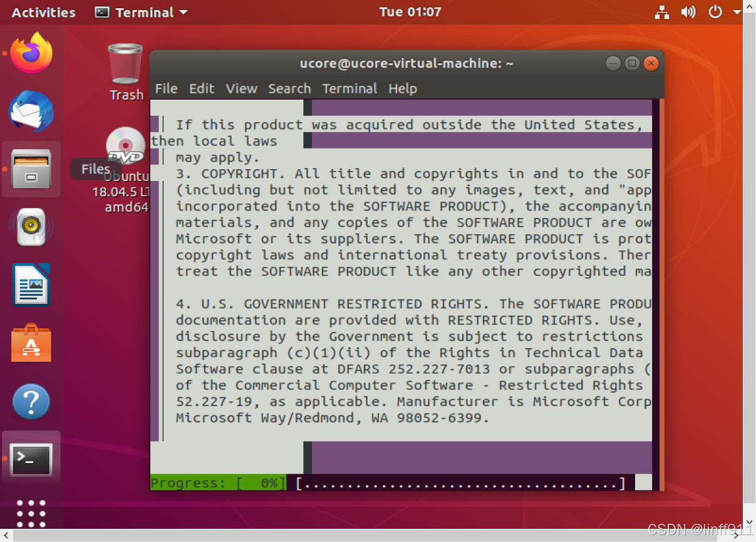Open the clock showing Tue 01:07
This screenshot has width=756, height=542.
click(410, 12)
